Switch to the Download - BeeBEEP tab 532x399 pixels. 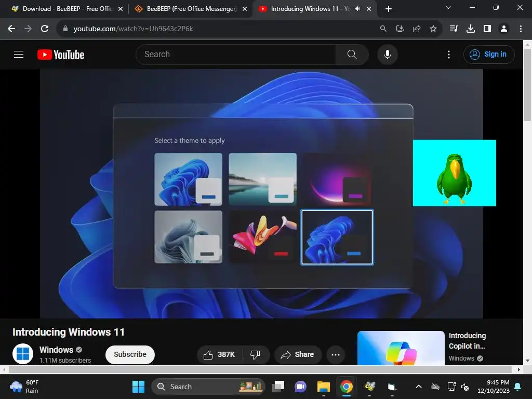[x=62, y=9]
